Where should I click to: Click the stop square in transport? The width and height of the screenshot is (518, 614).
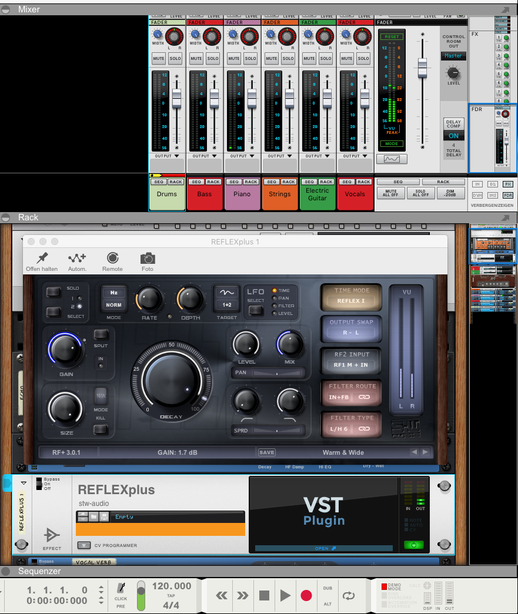[264, 596]
